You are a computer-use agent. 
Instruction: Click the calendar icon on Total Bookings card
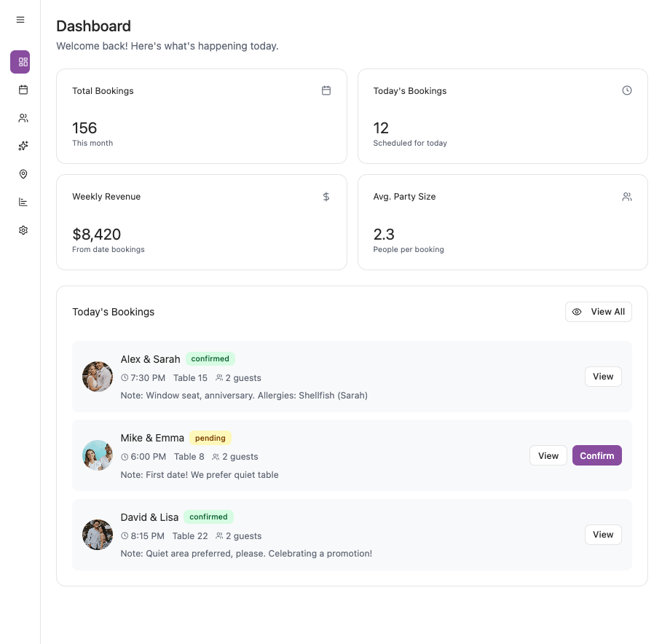click(326, 90)
